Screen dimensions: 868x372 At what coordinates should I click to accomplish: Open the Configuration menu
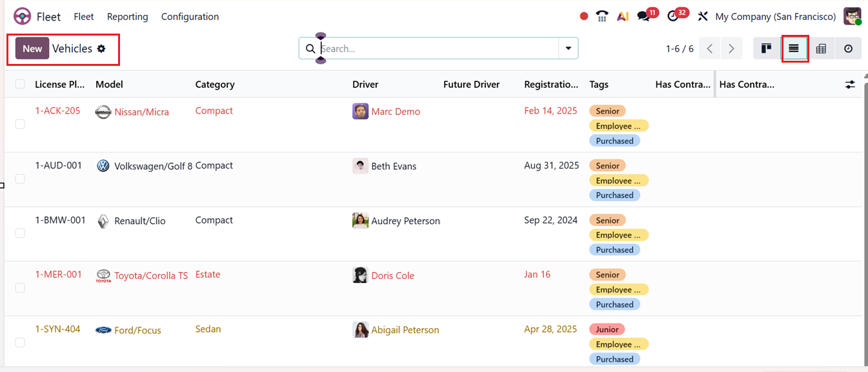(190, 17)
